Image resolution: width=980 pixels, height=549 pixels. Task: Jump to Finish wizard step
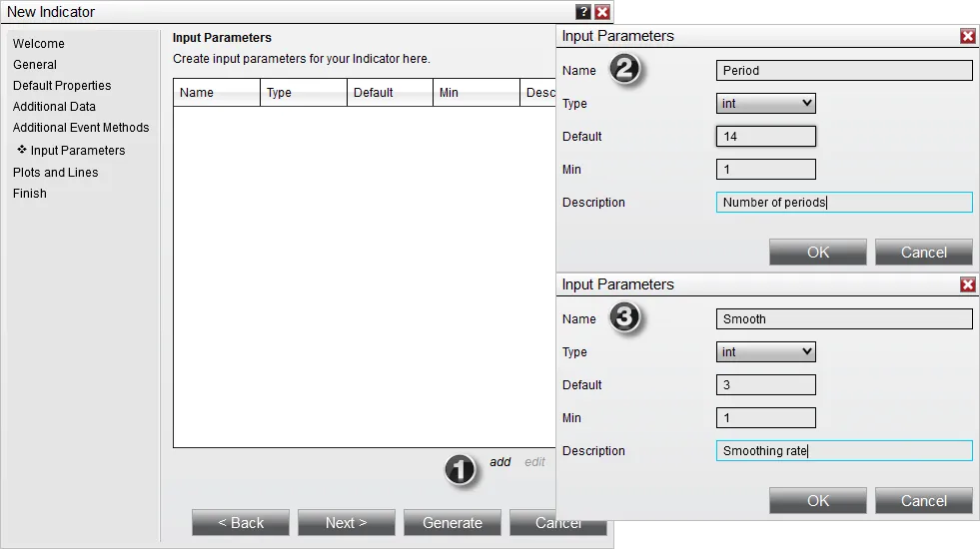pos(30,194)
